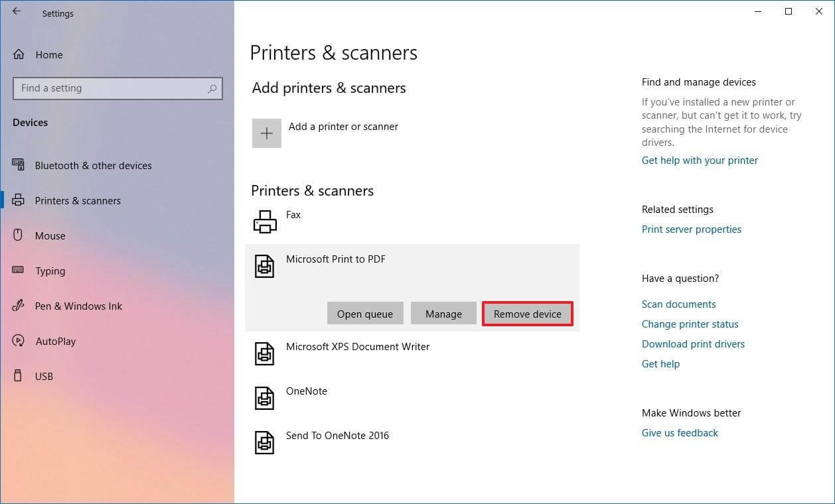Click the back arrow
Viewport: 835px width, 504px height.
17,11
